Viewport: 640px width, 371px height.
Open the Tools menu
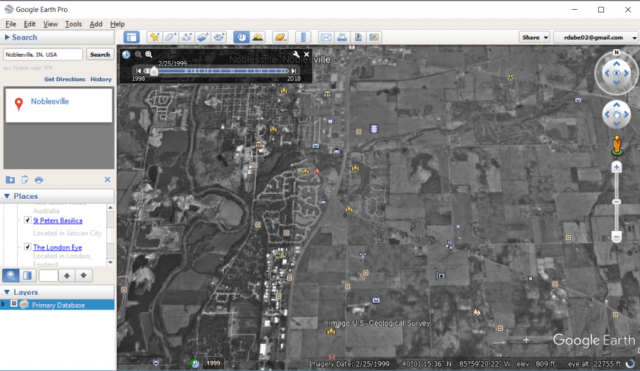point(73,24)
